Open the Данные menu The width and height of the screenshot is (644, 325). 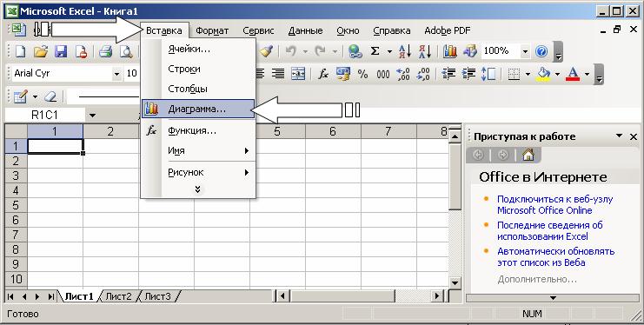(306, 30)
